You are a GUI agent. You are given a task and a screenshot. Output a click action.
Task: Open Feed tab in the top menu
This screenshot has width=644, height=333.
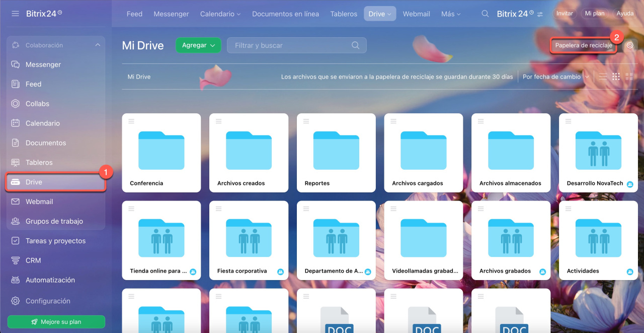click(x=134, y=14)
